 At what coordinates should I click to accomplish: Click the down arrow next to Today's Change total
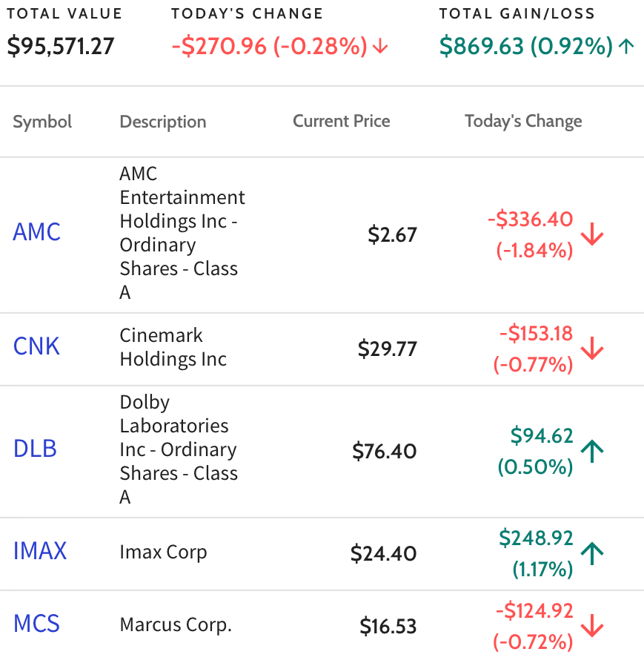coord(380,46)
